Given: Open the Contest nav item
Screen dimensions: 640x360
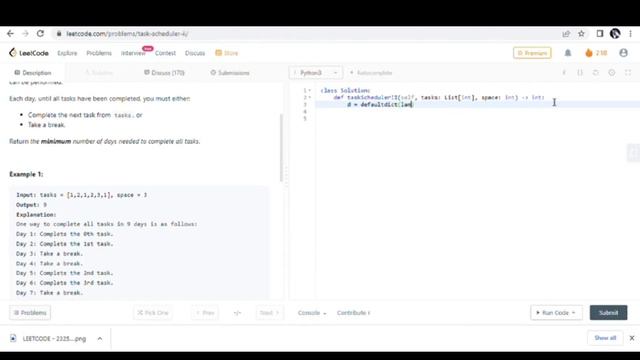Looking at the screenshot, I should (165, 53).
